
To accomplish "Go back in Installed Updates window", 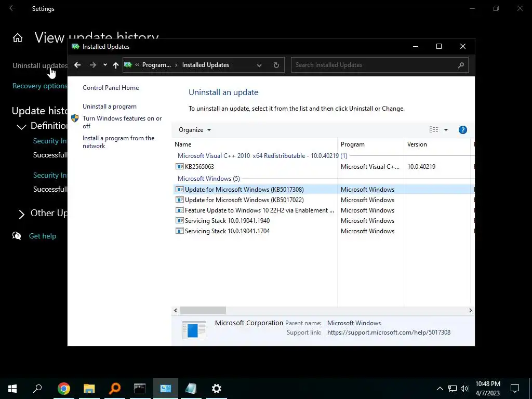I will tap(77, 65).
